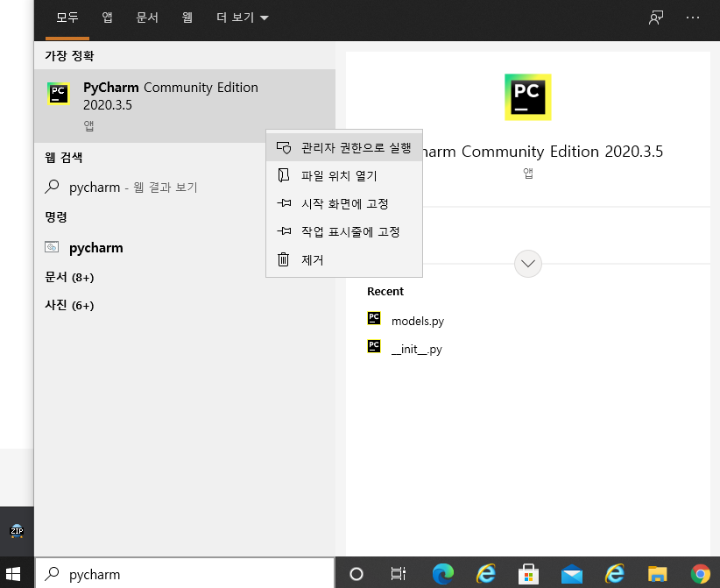The height and width of the screenshot is (588, 720).
Task: Open File Explorer from the taskbar
Action: tap(657, 574)
